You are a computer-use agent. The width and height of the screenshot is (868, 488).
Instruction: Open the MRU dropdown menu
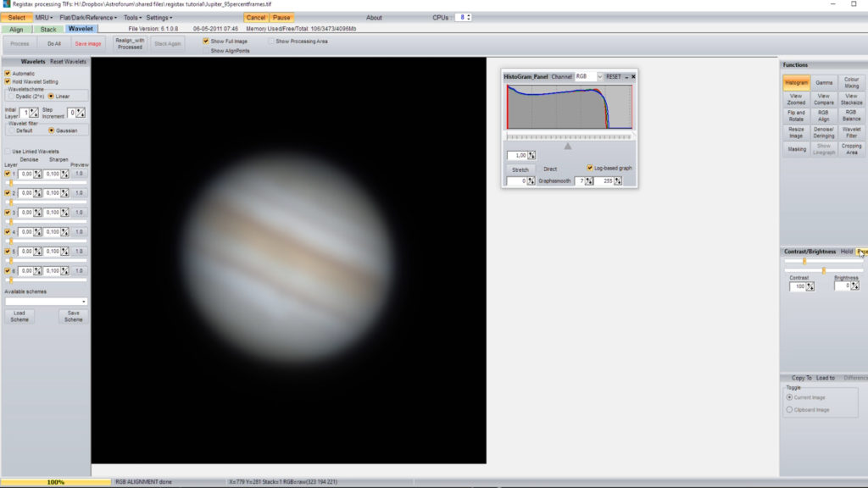point(44,18)
